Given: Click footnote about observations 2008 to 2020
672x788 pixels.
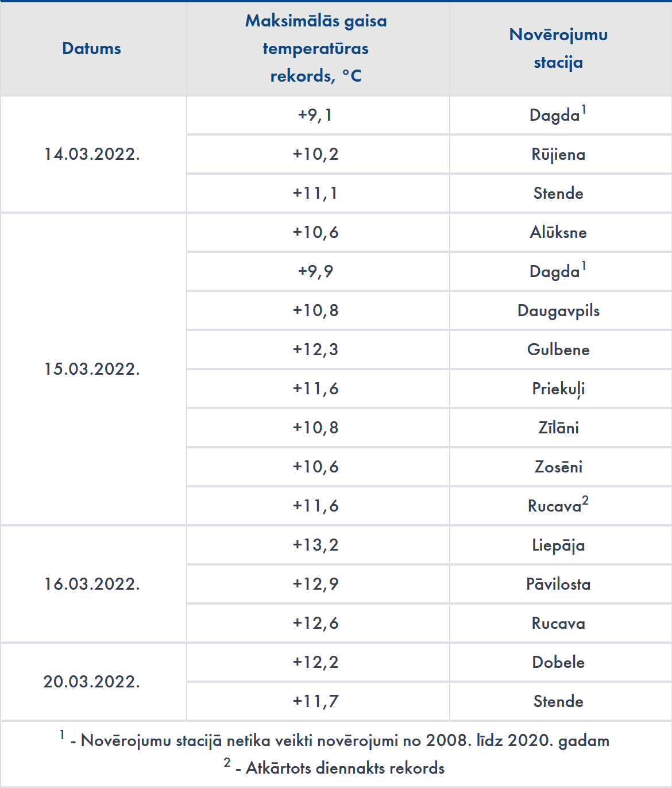Looking at the screenshot, I should (339, 740).
